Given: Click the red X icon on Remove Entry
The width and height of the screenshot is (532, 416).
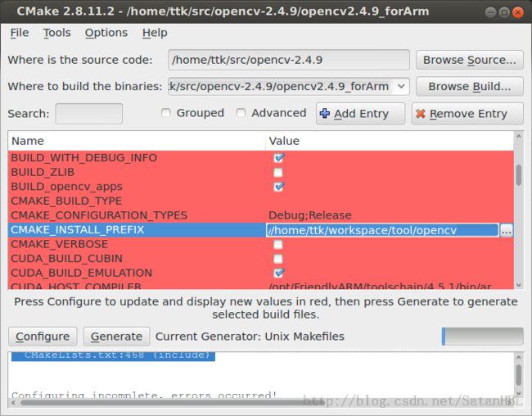Looking at the screenshot, I should tap(421, 114).
